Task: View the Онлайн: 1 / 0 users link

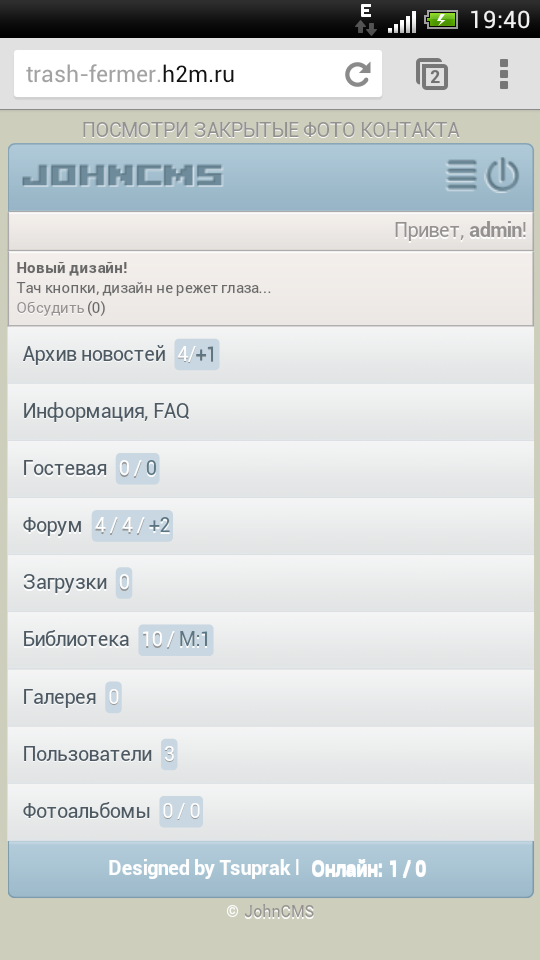Action: pos(369,869)
